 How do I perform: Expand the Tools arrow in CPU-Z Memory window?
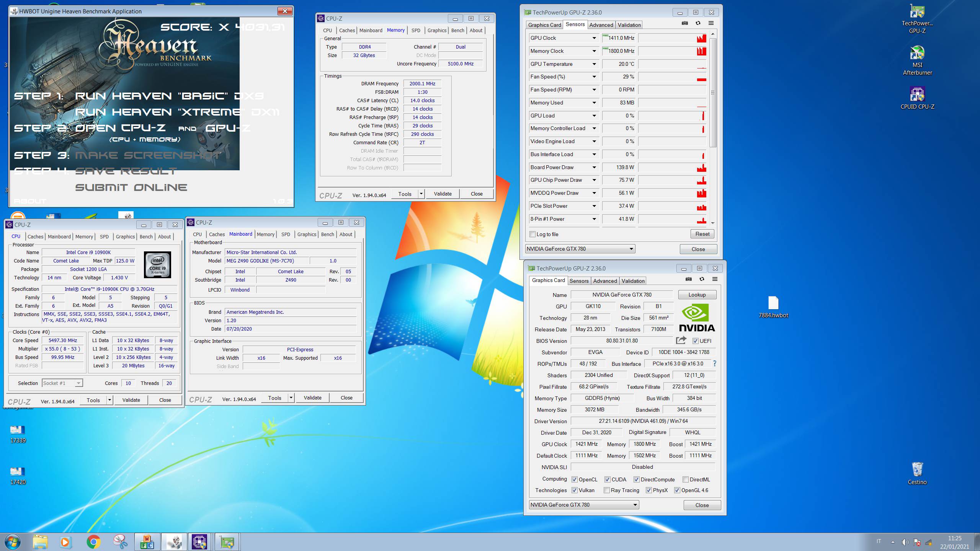click(x=421, y=194)
